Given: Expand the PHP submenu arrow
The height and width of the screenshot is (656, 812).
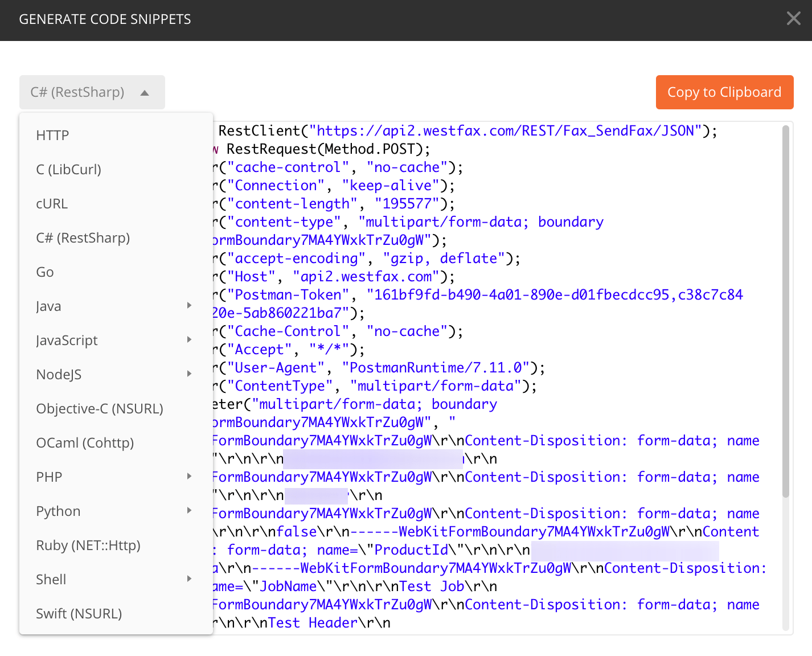Looking at the screenshot, I should click(x=189, y=477).
